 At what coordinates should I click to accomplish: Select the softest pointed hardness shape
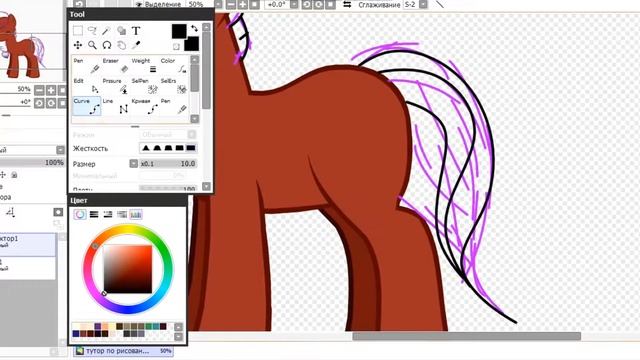click(146, 148)
